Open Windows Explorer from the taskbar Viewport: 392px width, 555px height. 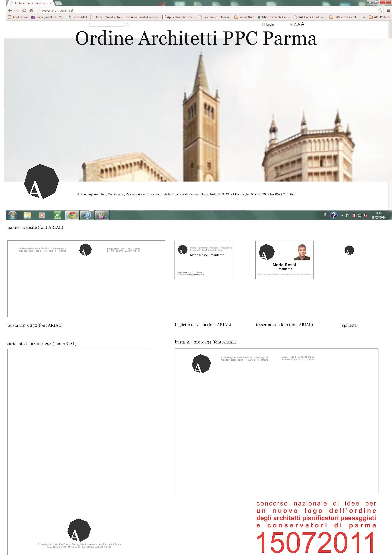point(27,215)
